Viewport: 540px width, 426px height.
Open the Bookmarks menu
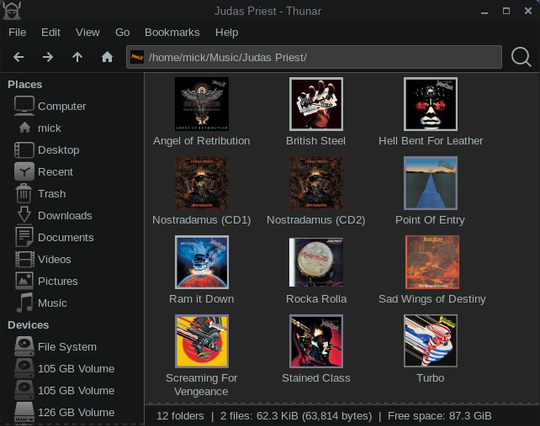click(x=172, y=32)
